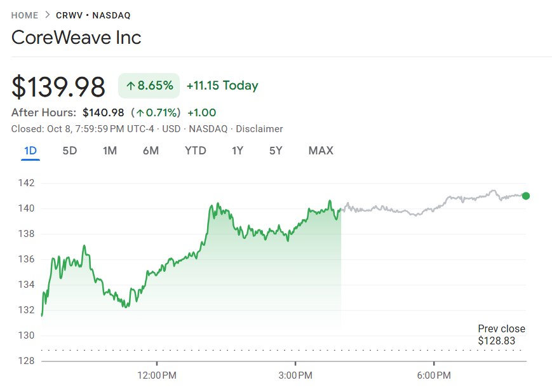The height and width of the screenshot is (392, 552).
Task: Click the breadcrumb chevron after HOME
Action: pyautogui.click(x=47, y=15)
